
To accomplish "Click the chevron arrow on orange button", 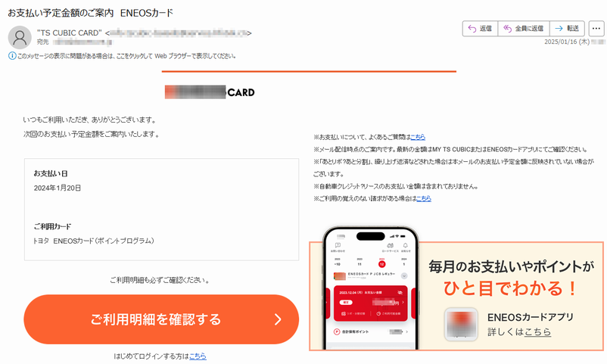I will [x=278, y=319].
